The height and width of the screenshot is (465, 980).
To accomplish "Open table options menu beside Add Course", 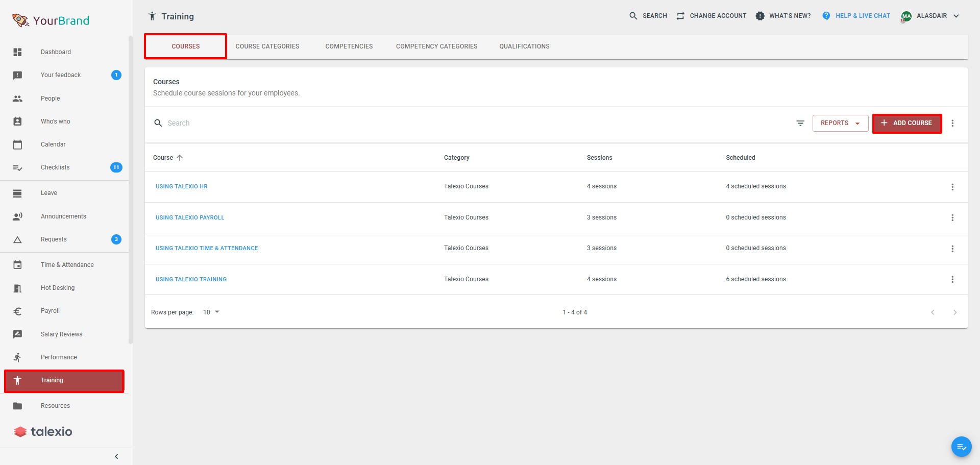I will (x=952, y=123).
